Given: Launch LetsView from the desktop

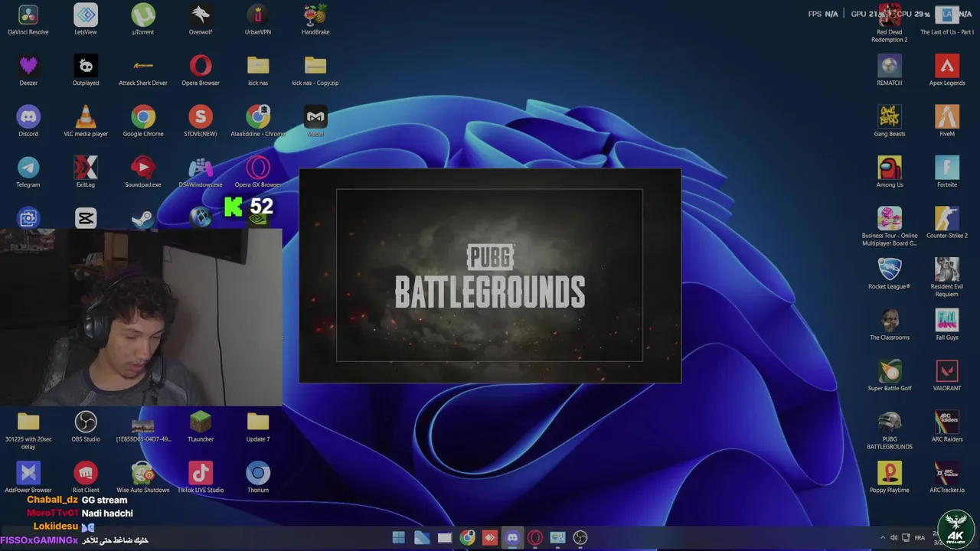Looking at the screenshot, I should coord(86,20).
